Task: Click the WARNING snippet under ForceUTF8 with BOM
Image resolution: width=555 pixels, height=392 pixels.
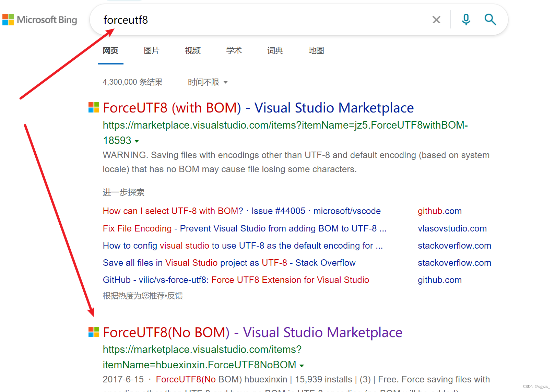Action: coord(296,162)
